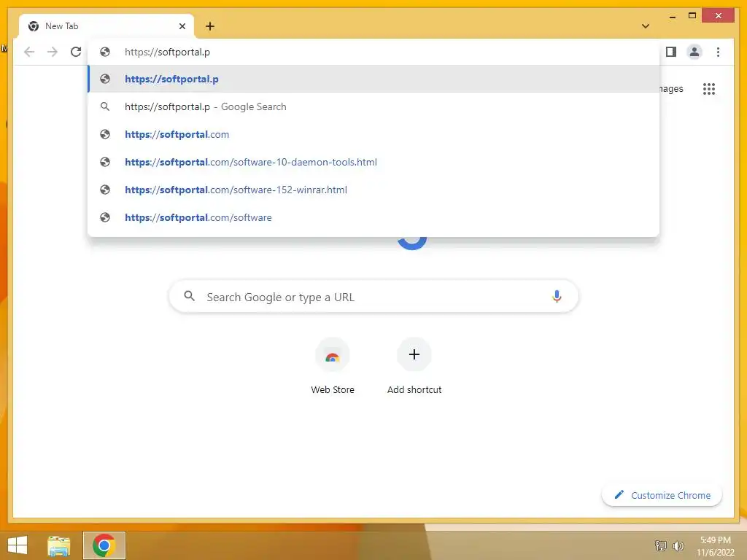This screenshot has width=747, height=560.
Task: Close the New Tab tab
Action: [x=182, y=26]
